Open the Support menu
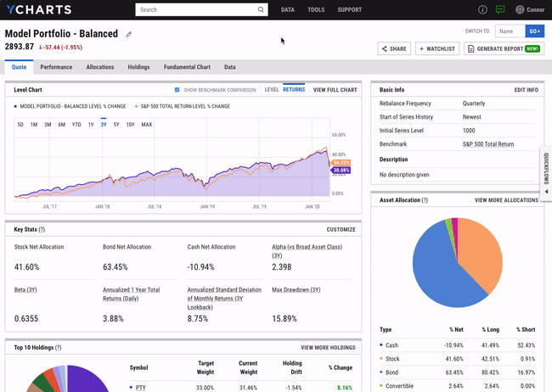This screenshot has width=552, height=392. [350, 10]
